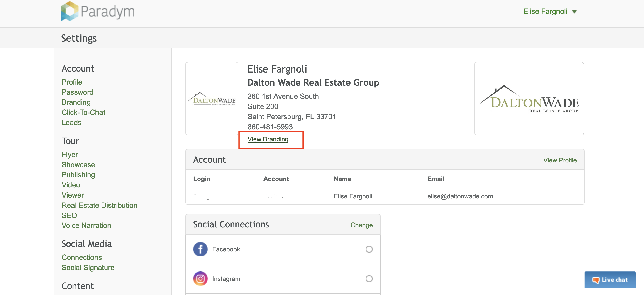Click the large Dalton Wade logo image

pos(529,99)
